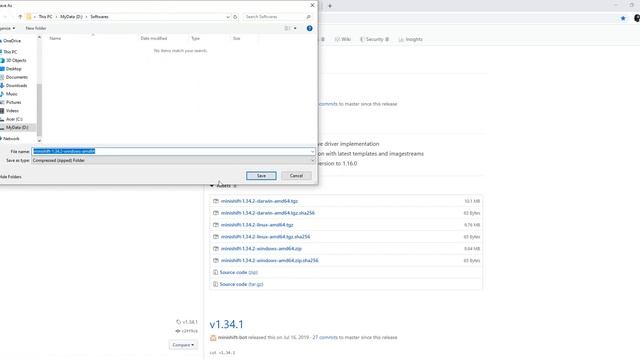Open the Wiki tab on the GitHub page
The height and width of the screenshot is (360, 640).
tap(343, 40)
